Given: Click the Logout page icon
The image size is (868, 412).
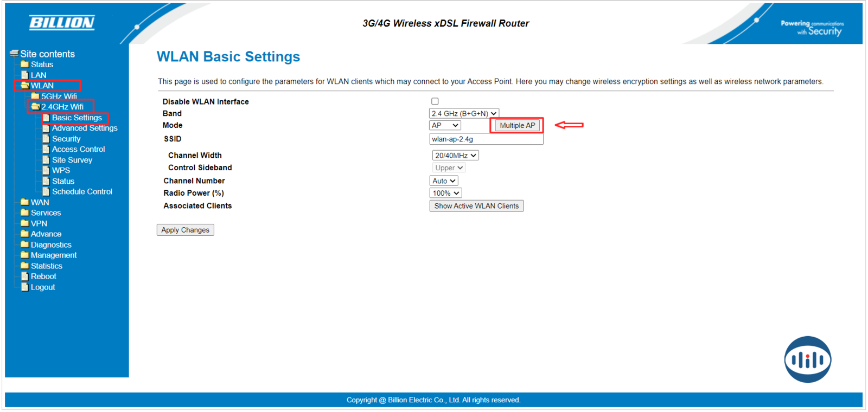Looking at the screenshot, I should click(24, 287).
